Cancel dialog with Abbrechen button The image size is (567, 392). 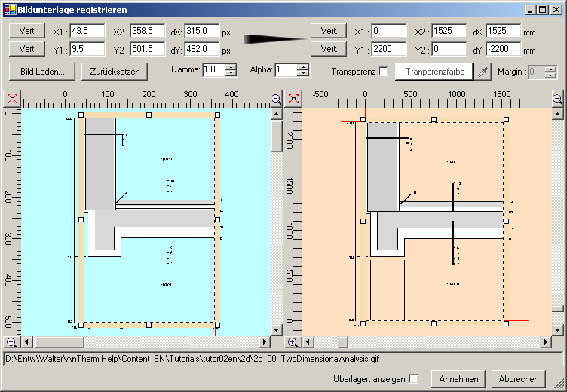519,378
